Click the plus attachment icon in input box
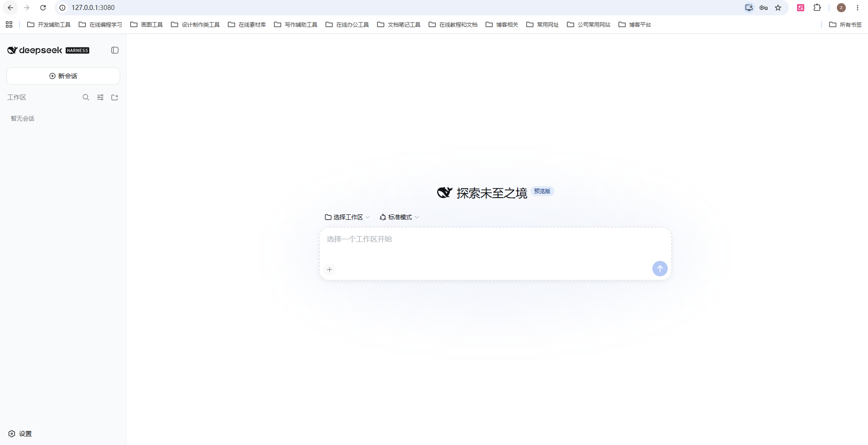This screenshot has width=868, height=445. pyautogui.click(x=330, y=270)
